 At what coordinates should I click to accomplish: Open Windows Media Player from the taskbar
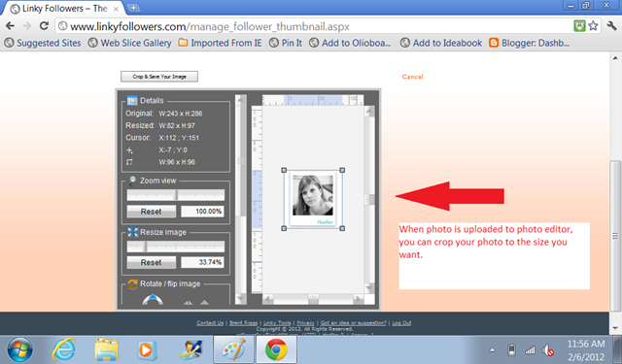147,349
